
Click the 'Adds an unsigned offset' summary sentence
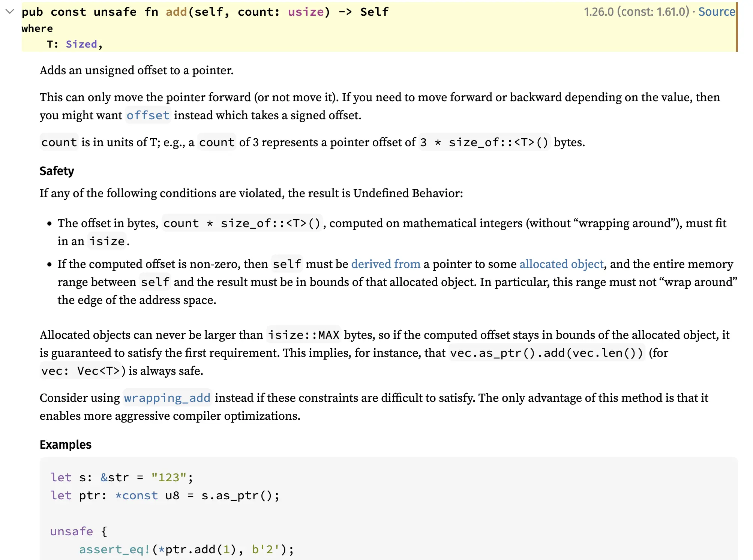[x=136, y=70]
